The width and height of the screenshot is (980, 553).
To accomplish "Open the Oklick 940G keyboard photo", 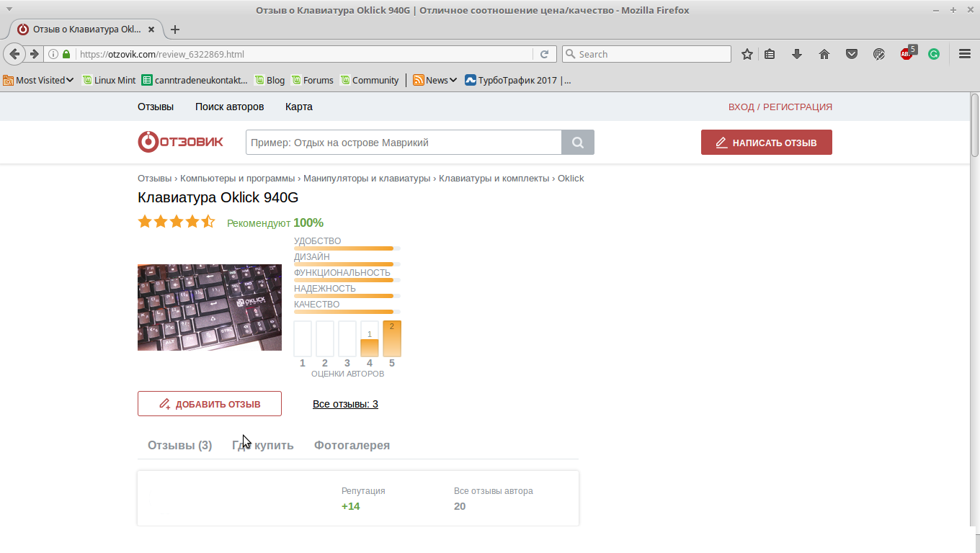I will [210, 307].
